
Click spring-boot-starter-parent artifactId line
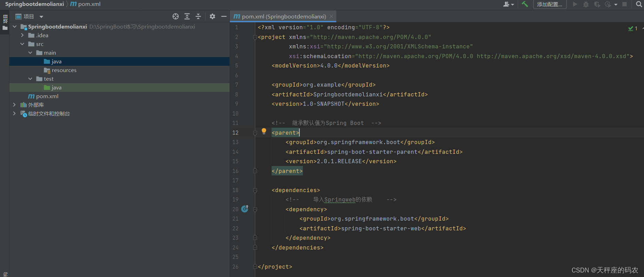coord(374,152)
